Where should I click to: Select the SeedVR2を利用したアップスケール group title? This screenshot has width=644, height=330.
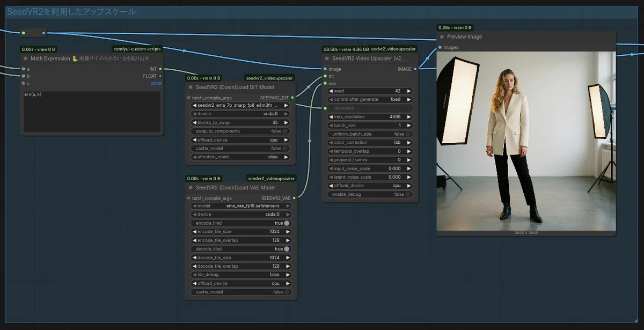[71, 12]
